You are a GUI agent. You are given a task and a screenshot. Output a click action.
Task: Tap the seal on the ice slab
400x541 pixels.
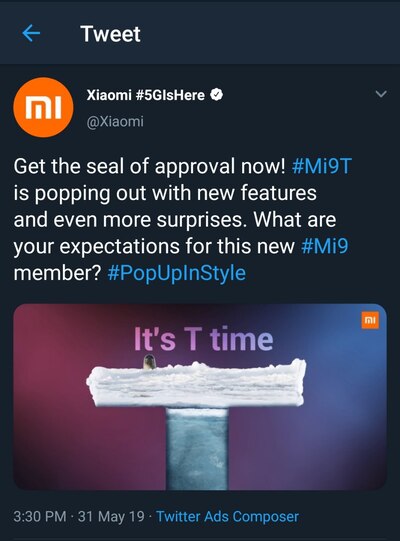(149, 362)
